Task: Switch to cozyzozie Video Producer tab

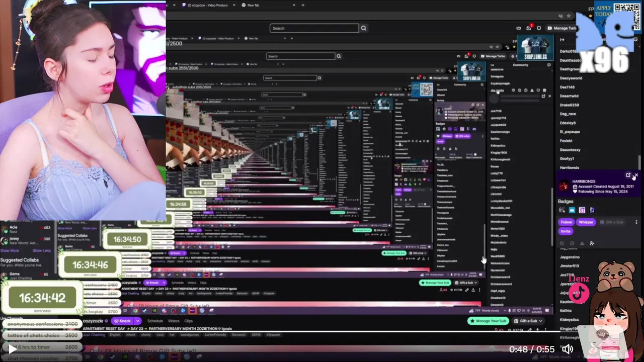Action: [207, 5]
